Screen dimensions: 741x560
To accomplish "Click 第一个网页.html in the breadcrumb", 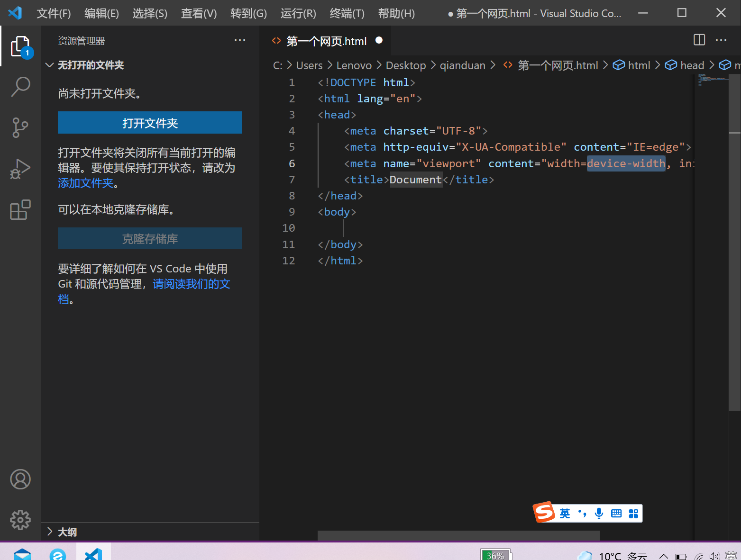I will tap(558, 65).
